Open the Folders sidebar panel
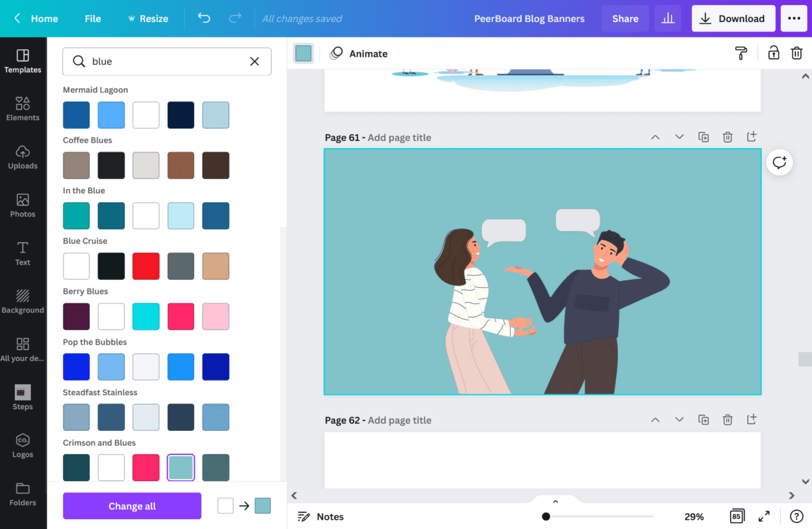The width and height of the screenshot is (812, 529). coord(23,494)
